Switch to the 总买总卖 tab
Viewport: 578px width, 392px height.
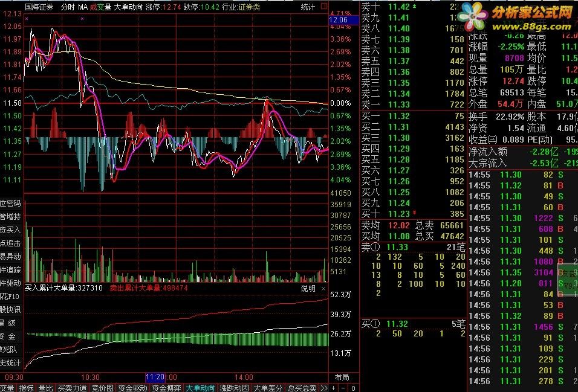pyautogui.click(x=302, y=388)
